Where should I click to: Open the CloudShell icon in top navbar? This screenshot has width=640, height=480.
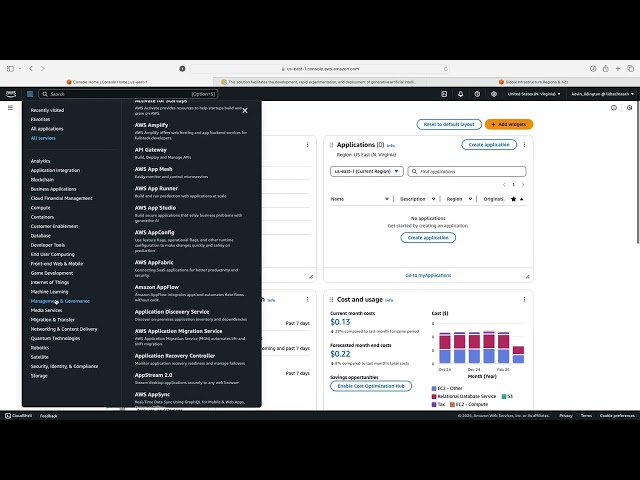[x=444, y=94]
